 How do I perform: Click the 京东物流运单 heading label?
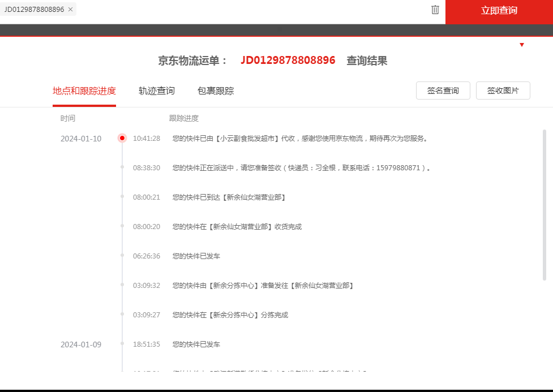click(192, 61)
